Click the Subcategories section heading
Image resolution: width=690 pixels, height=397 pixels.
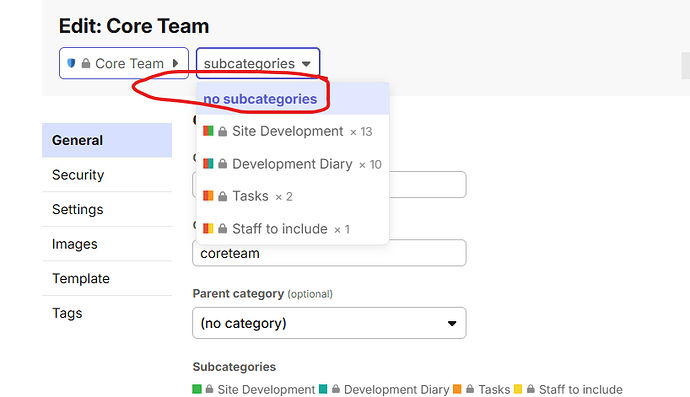pyautogui.click(x=234, y=367)
